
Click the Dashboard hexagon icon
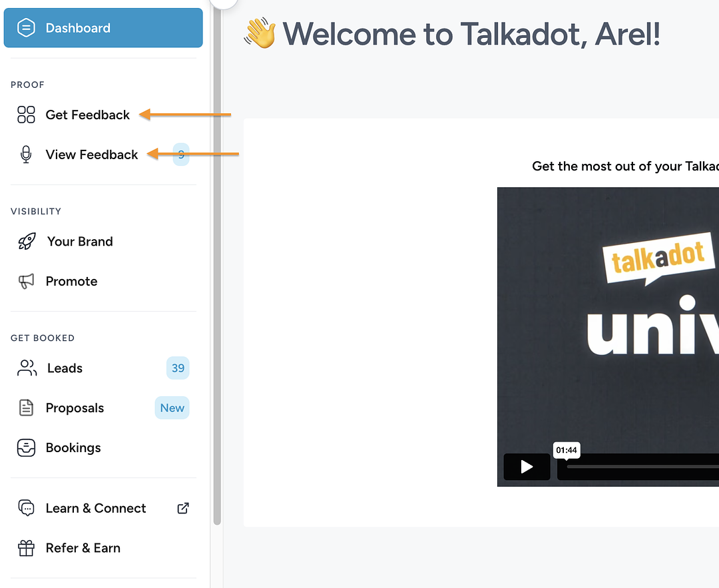click(26, 27)
